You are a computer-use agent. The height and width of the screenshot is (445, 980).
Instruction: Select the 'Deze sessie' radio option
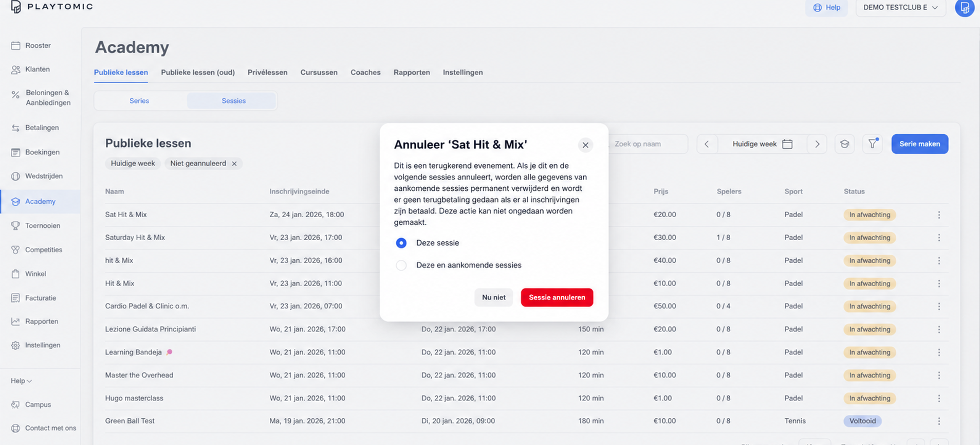401,243
